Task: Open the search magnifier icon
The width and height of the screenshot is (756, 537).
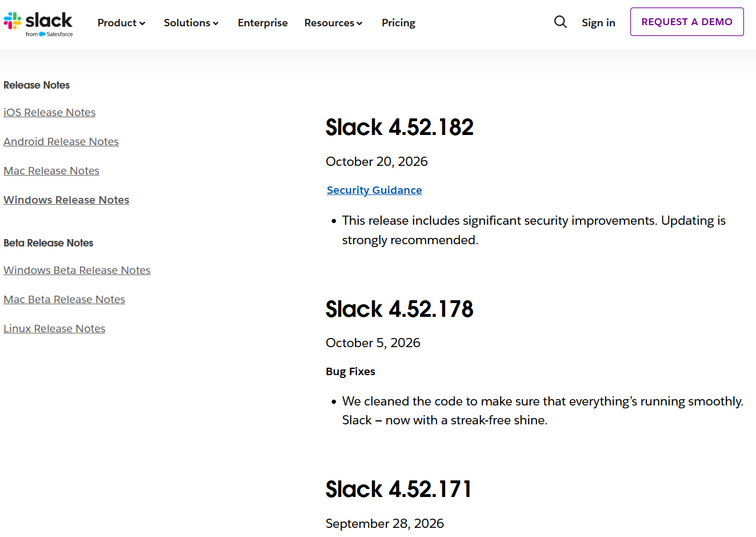Action: click(561, 22)
